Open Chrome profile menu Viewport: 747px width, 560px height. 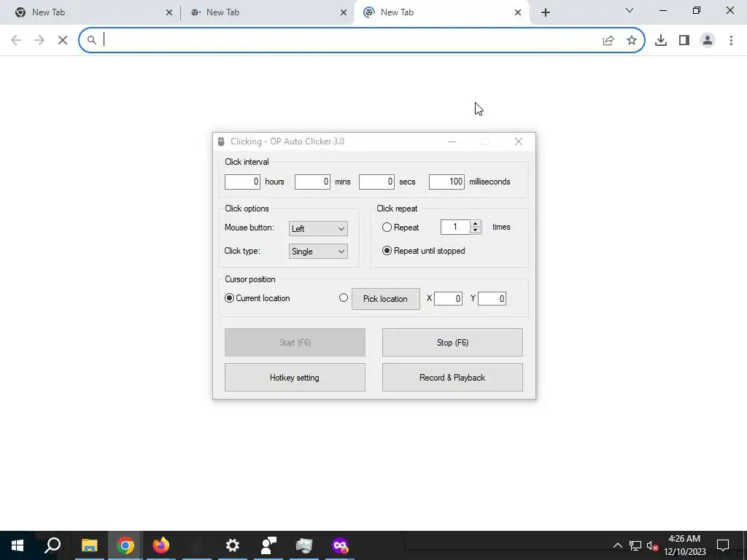click(x=708, y=40)
